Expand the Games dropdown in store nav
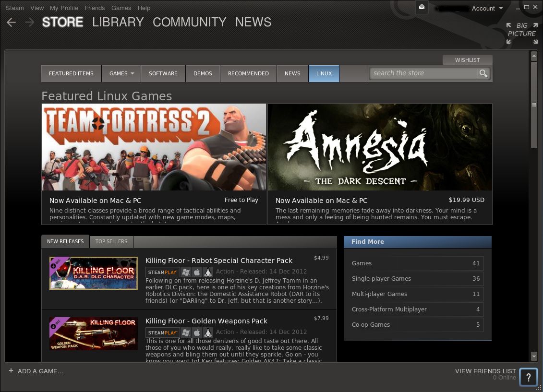 [121, 73]
